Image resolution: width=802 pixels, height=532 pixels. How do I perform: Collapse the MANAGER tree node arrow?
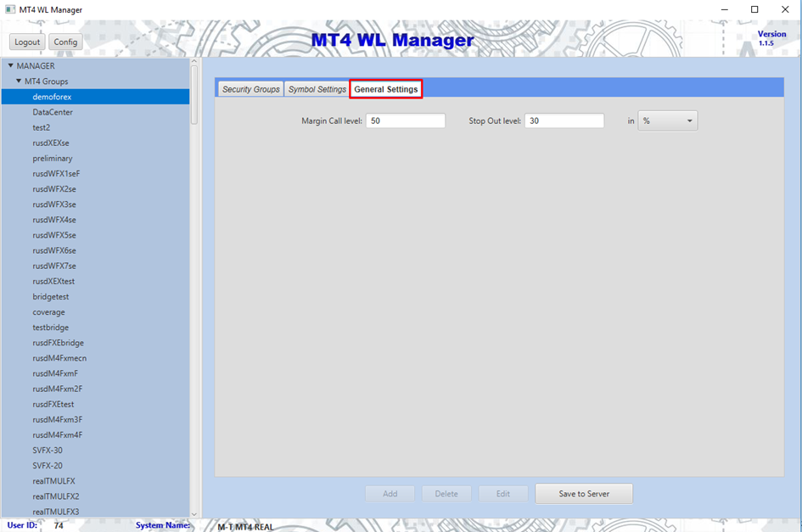point(11,65)
